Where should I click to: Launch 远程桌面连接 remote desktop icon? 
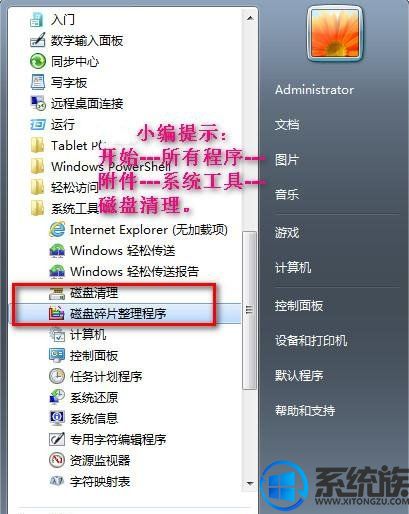38,103
